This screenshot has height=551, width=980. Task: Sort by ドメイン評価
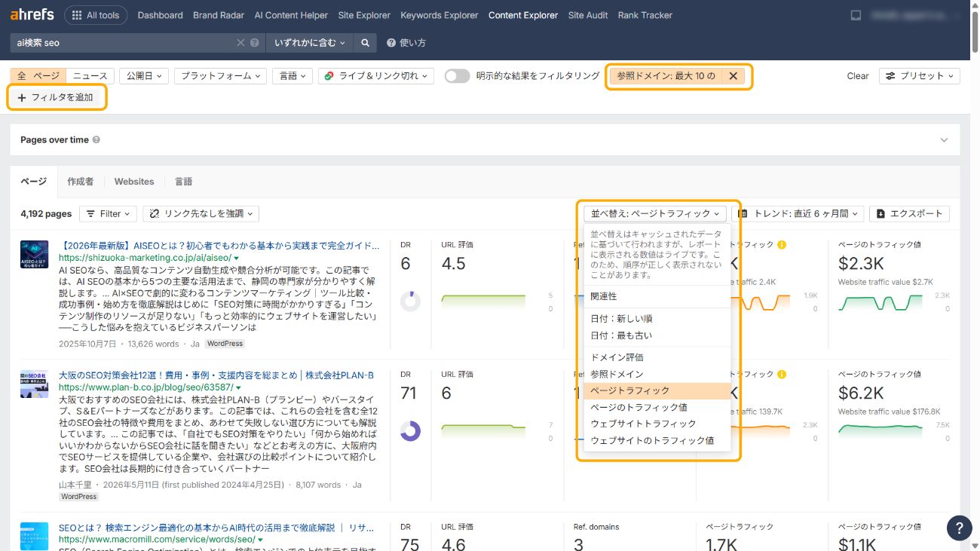[657, 357]
